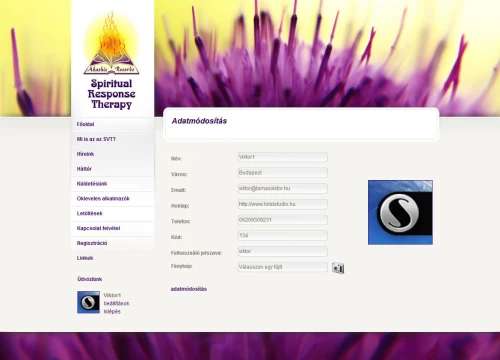Viewport: 500px width, 360px height.
Task: Click the small user avatar in sidebar
Action: [x=88, y=302]
